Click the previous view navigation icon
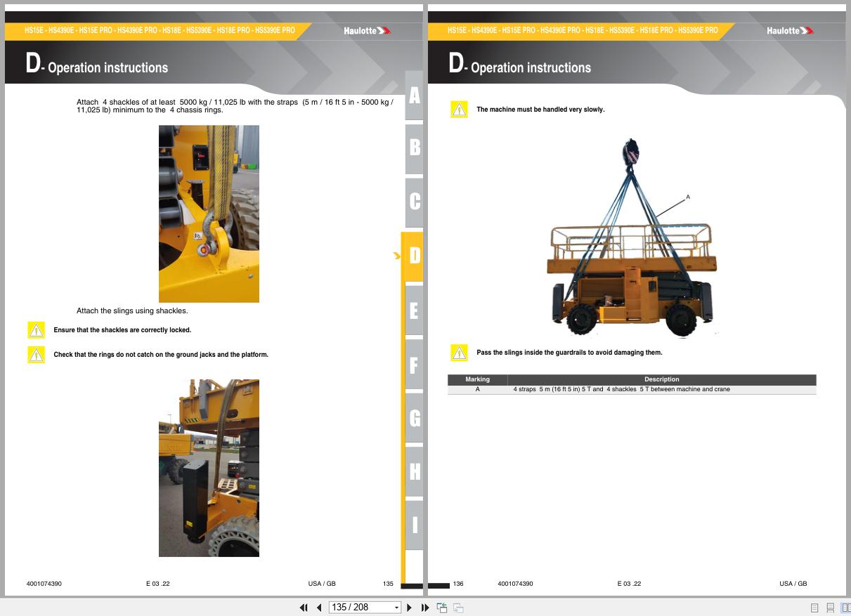This screenshot has width=851, height=616. [442, 608]
